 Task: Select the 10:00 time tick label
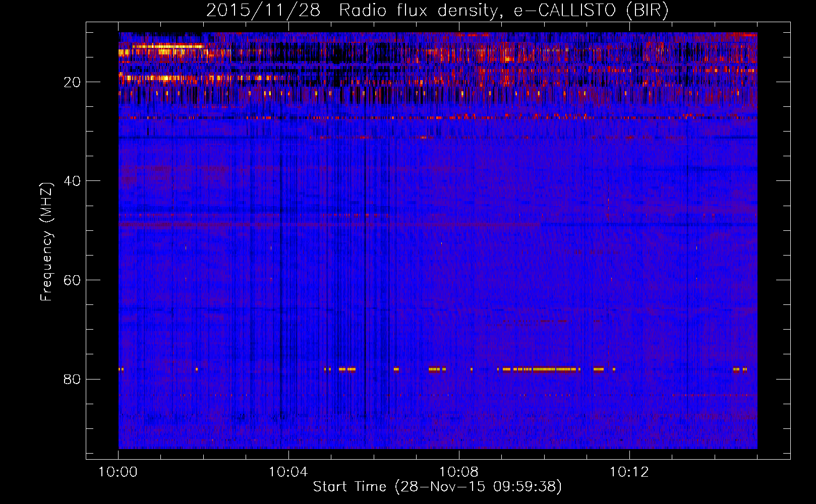[x=118, y=472]
